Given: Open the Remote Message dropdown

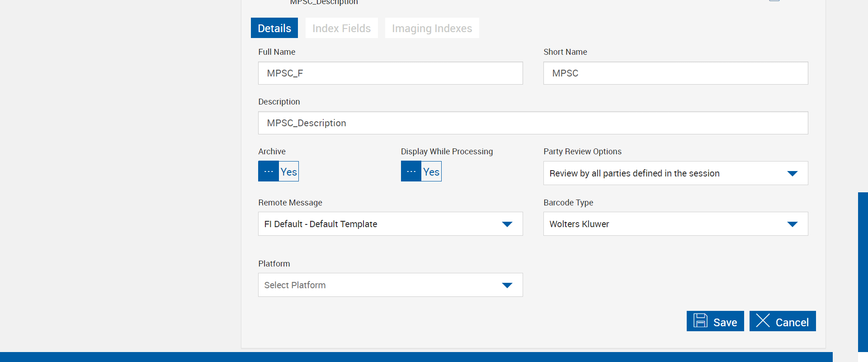Looking at the screenshot, I should [x=390, y=224].
